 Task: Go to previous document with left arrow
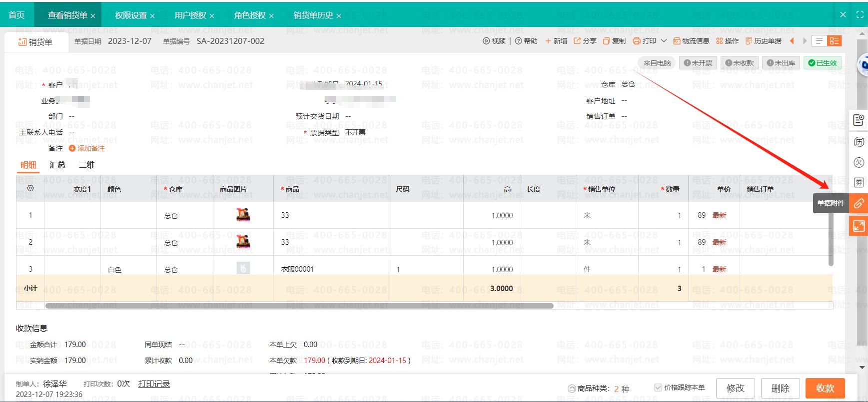792,41
